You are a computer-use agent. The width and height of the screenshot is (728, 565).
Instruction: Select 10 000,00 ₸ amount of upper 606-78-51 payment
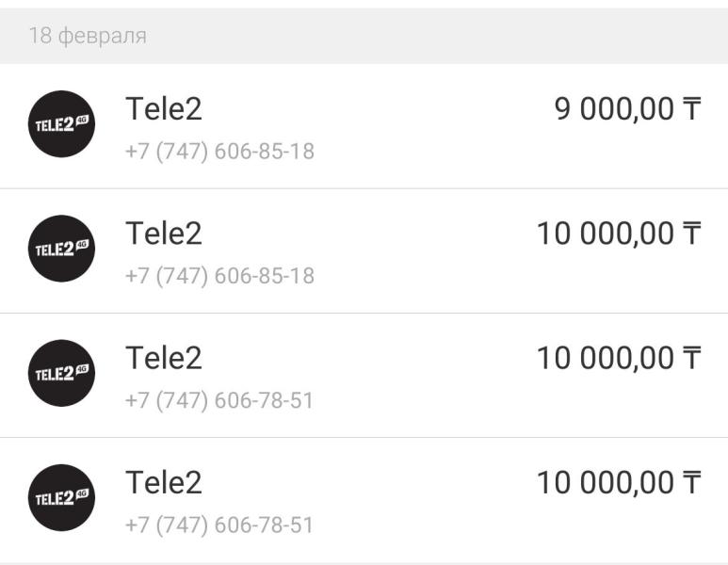pos(619,359)
